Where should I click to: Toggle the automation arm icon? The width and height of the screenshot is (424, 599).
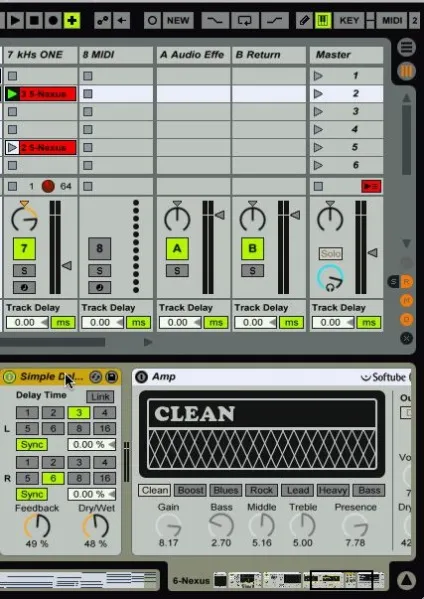coord(102,20)
